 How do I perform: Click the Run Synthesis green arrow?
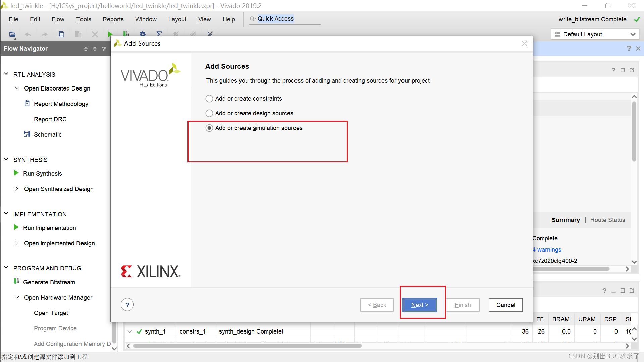[16, 173]
